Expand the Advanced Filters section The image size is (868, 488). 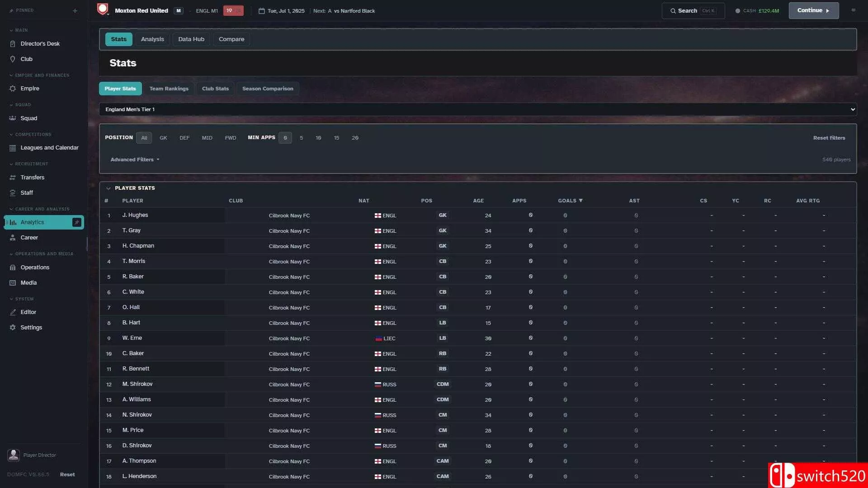(135, 160)
